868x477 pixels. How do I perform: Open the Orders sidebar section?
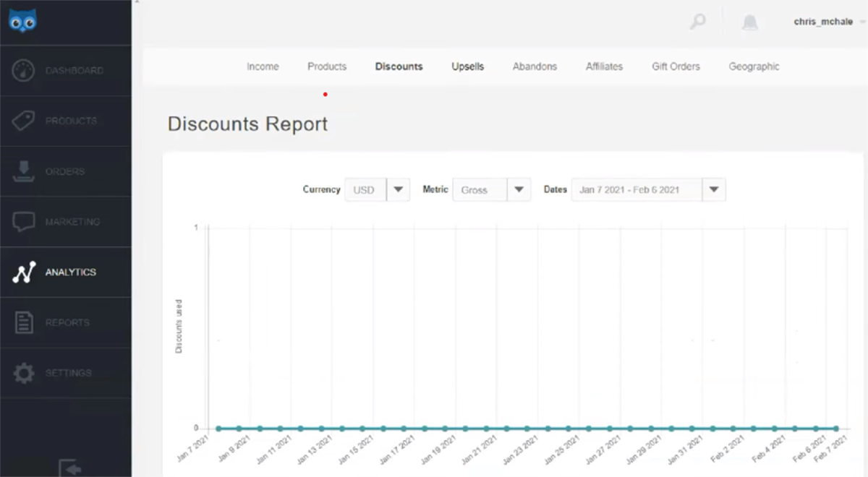(x=66, y=171)
